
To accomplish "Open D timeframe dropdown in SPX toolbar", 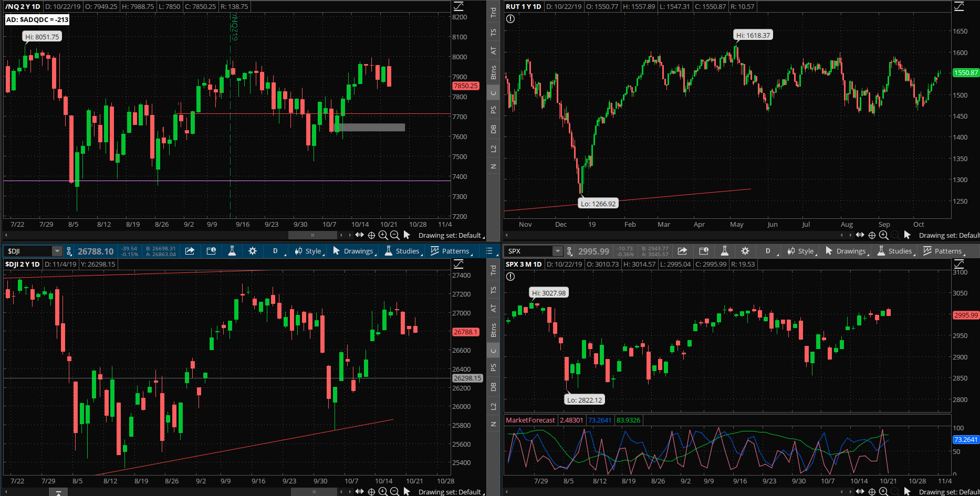I will point(768,251).
